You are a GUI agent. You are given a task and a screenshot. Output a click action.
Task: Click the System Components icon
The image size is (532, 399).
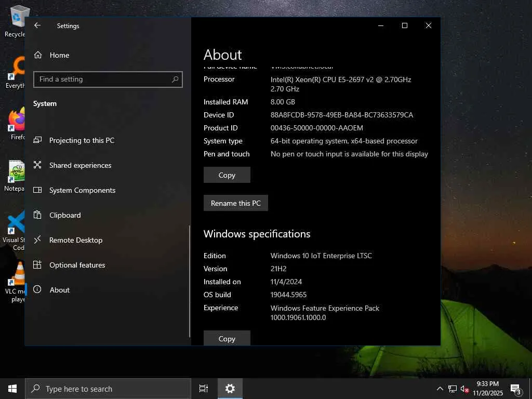click(x=37, y=190)
